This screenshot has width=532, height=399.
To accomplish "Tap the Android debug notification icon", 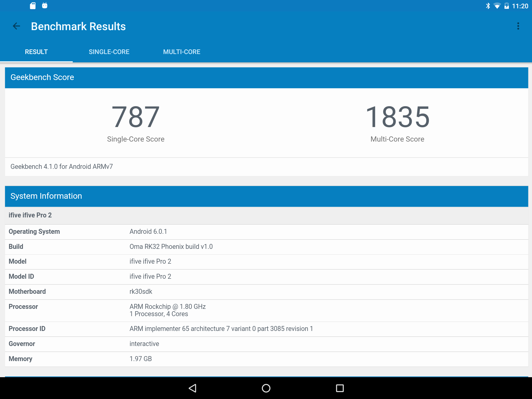I will coord(45,5).
